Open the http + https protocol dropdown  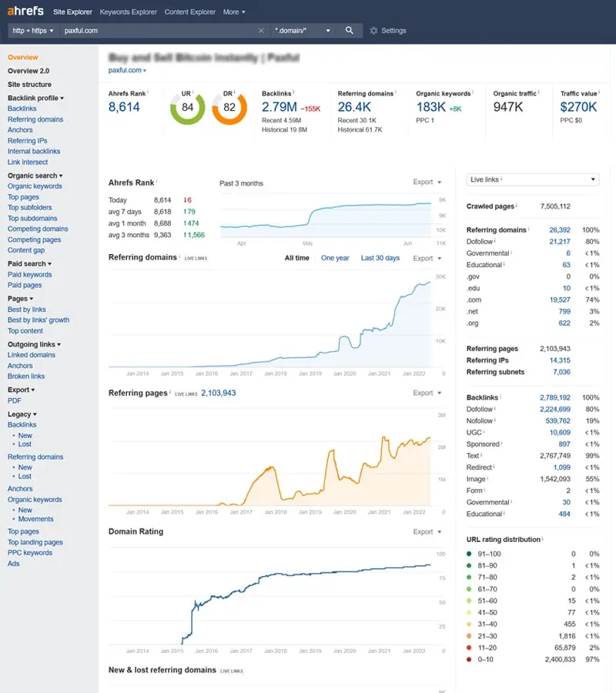[33, 31]
